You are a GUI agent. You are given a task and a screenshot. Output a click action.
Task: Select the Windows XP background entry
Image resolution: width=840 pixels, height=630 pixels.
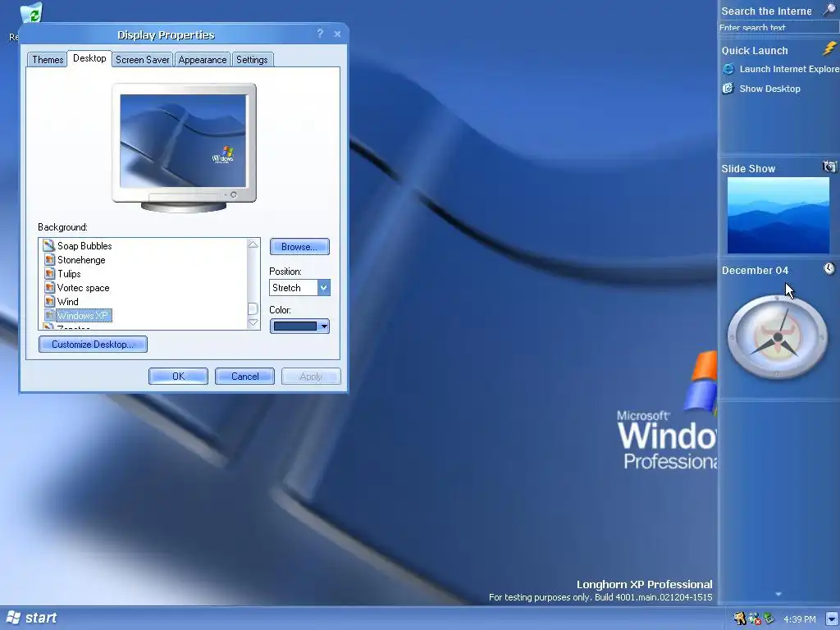click(83, 316)
